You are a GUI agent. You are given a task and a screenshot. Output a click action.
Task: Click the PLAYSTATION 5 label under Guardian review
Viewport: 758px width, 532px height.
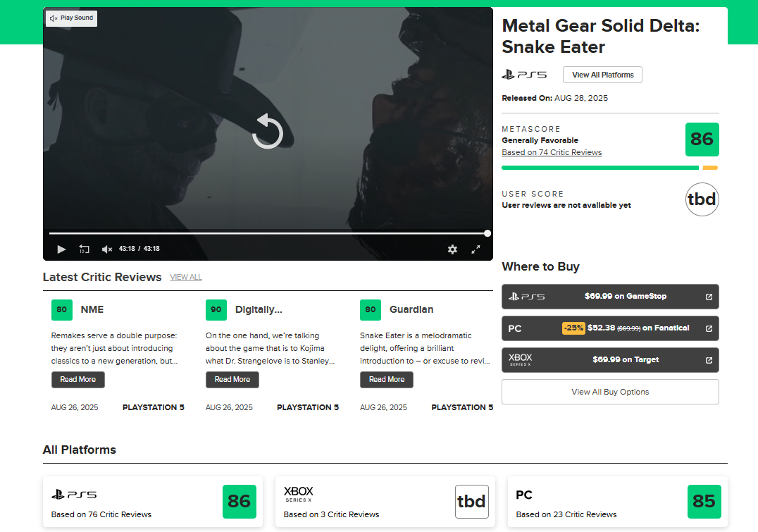462,407
